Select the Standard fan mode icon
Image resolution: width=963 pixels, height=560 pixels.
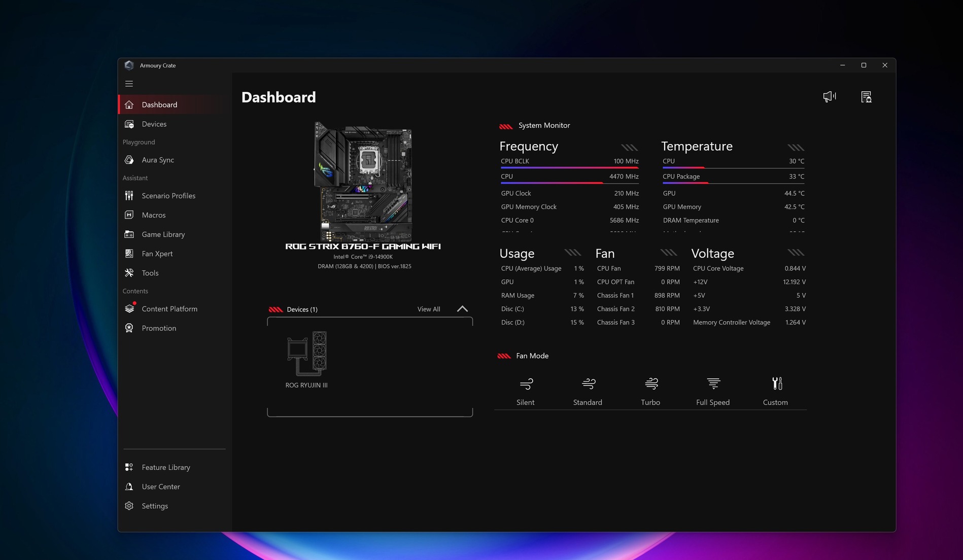[589, 383]
